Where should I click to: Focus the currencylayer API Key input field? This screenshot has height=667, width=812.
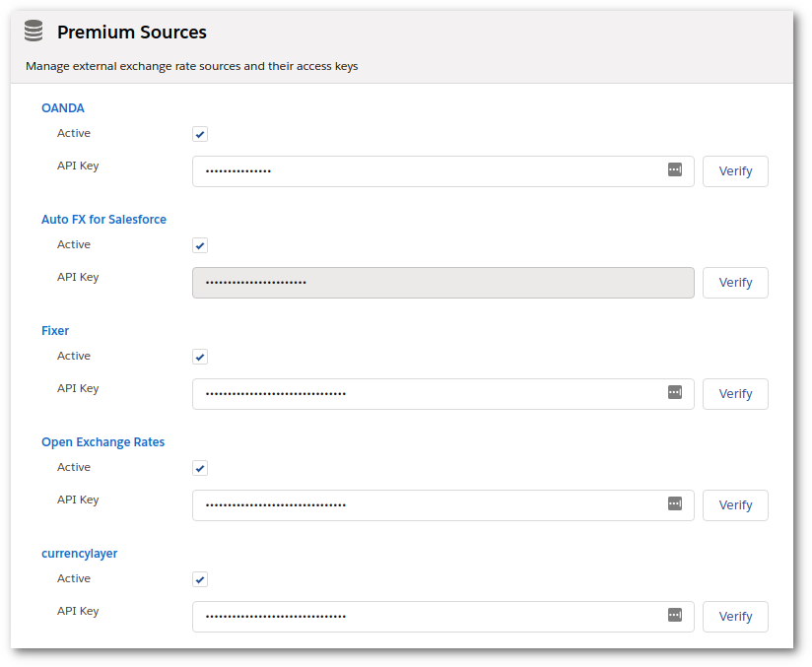[x=442, y=617]
